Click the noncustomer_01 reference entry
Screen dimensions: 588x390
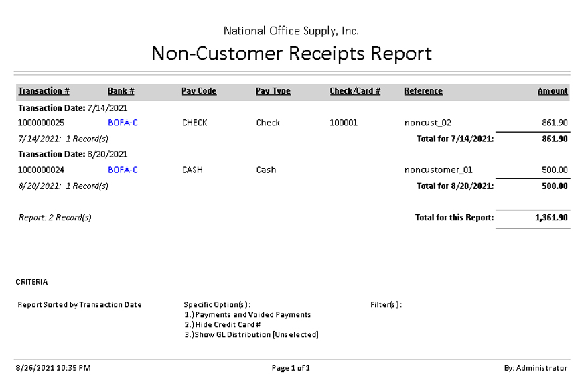coord(438,170)
